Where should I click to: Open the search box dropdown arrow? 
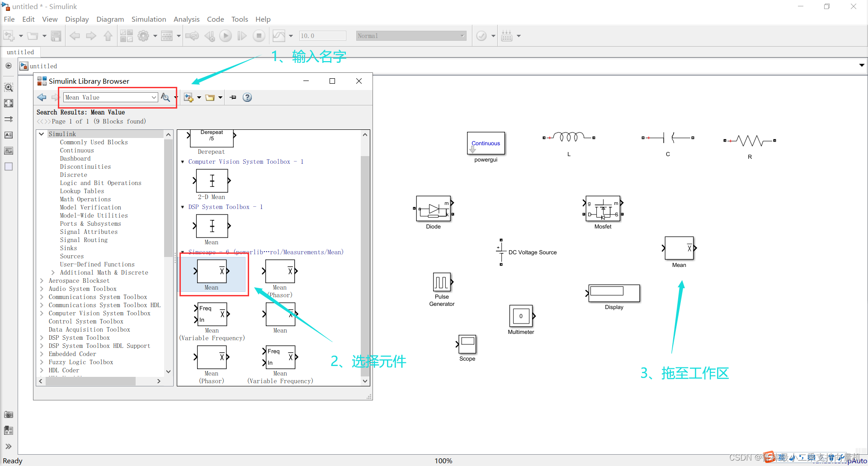[154, 97]
